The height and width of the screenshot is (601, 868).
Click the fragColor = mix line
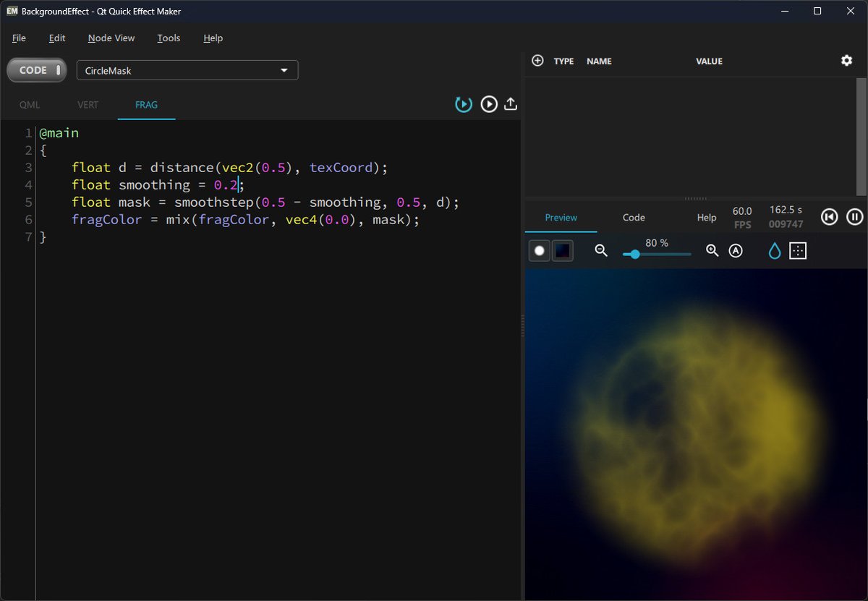(x=245, y=220)
